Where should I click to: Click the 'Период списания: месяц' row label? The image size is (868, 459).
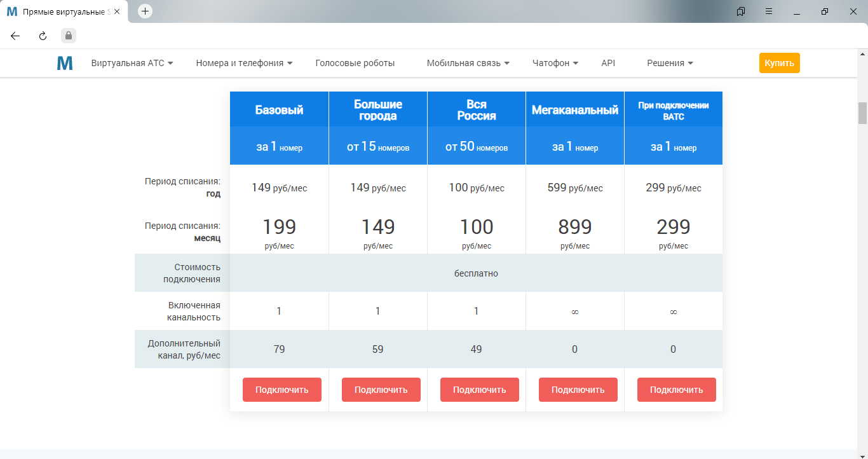[x=182, y=232]
